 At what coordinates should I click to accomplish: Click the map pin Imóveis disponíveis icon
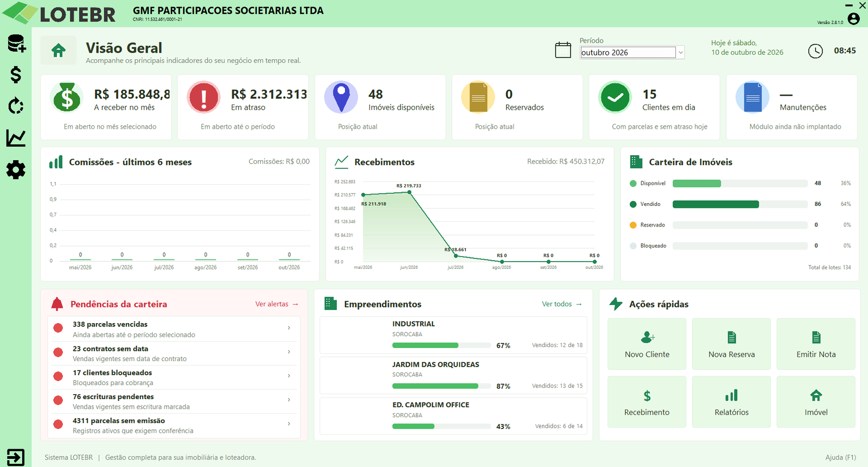(341, 98)
